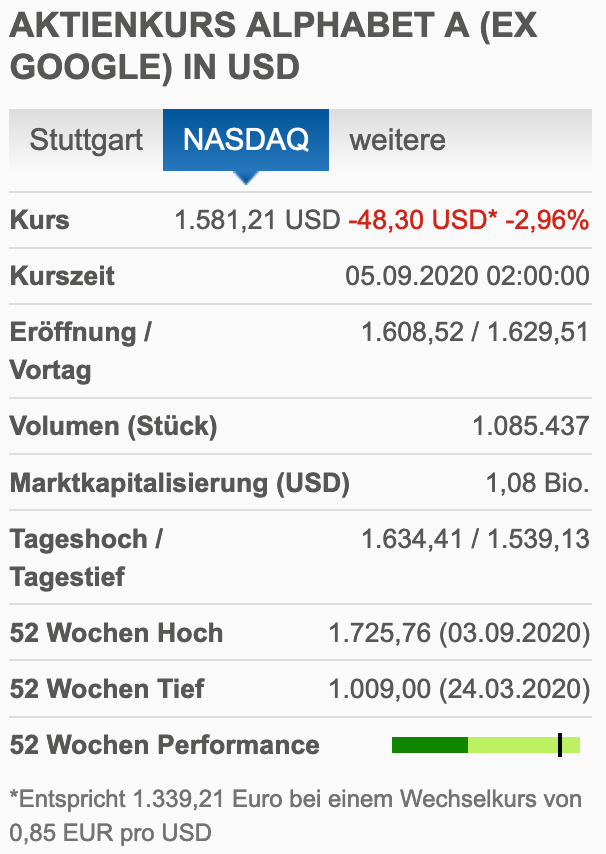Screen dimensions: 606x854
Task: Switch to the Stuttgart exchange tab
Action: [85, 140]
